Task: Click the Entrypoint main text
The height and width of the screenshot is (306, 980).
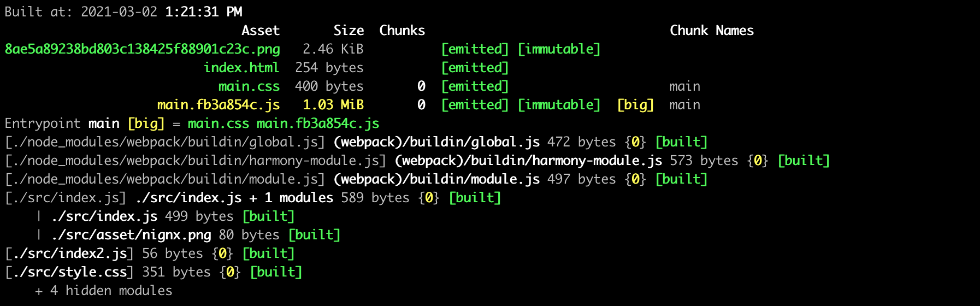Action: 62,123
